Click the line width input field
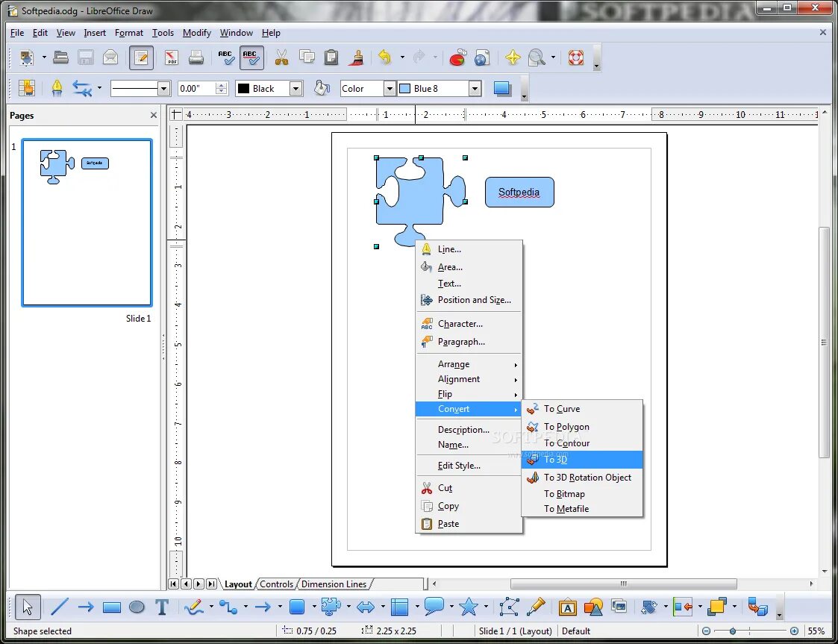838x644 pixels. [196, 89]
